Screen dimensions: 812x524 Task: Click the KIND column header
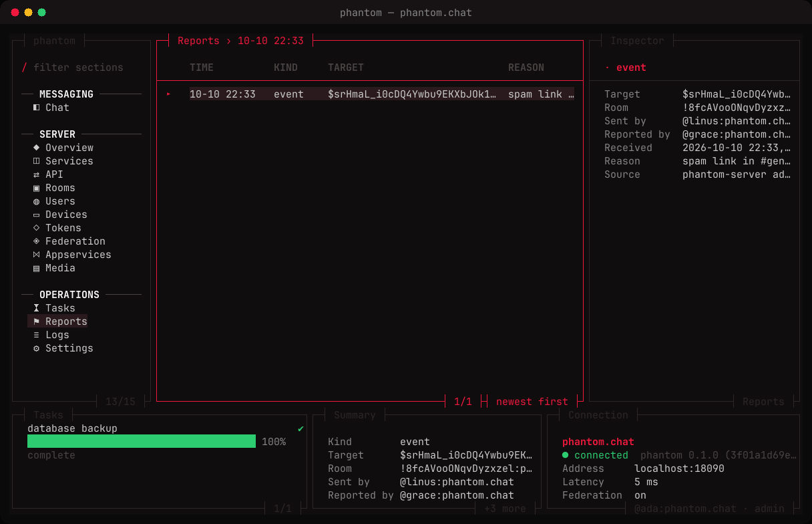click(286, 68)
